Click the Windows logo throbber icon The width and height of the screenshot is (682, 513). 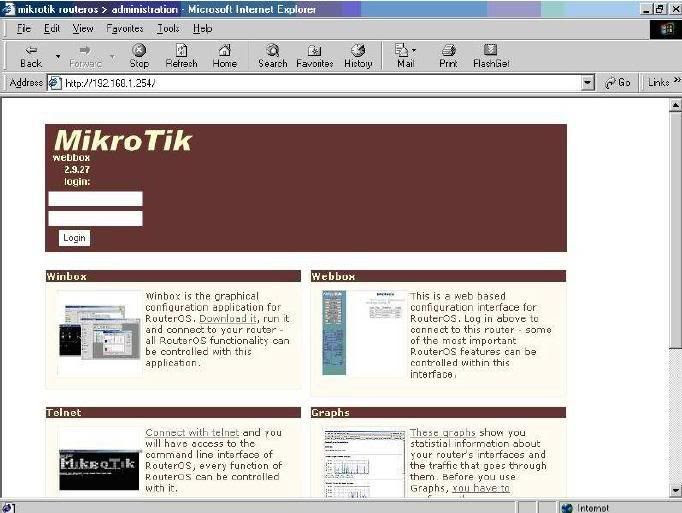pos(666,29)
